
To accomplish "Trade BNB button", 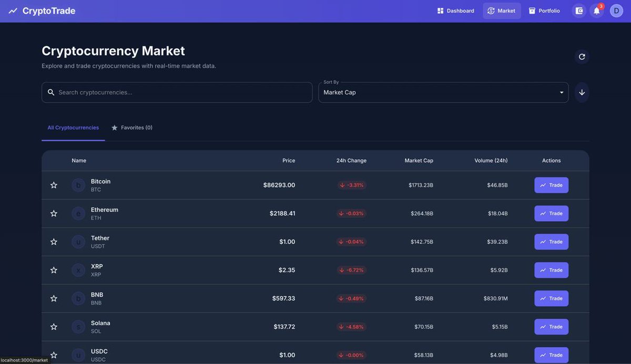I will pos(551,298).
